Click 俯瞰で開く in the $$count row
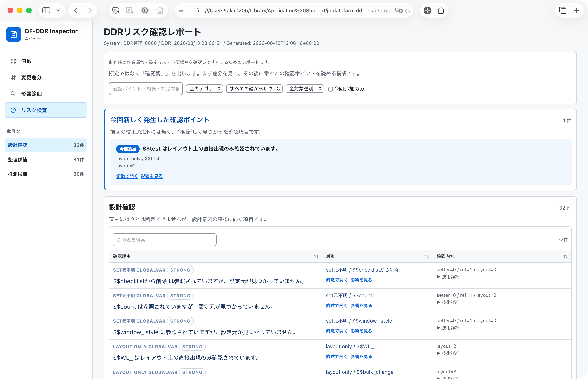Image resolution: width=588 pixels, height=379 pixels. [x=337, y=306]
